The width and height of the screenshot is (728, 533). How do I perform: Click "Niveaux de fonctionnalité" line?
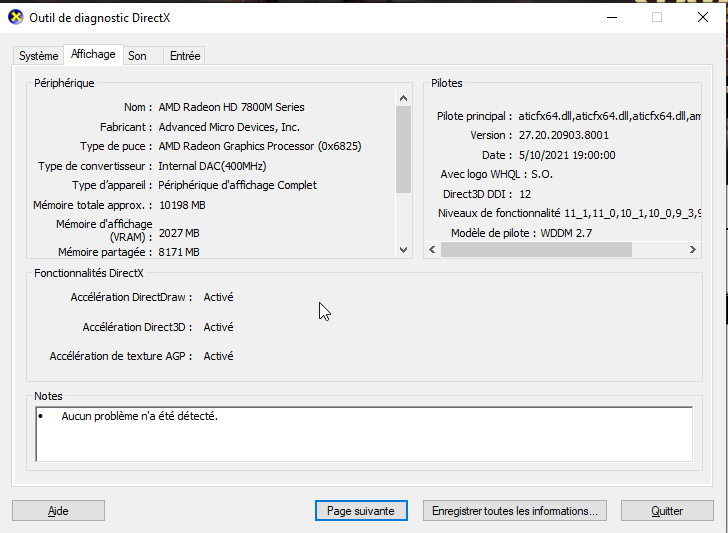coord(569,214)
